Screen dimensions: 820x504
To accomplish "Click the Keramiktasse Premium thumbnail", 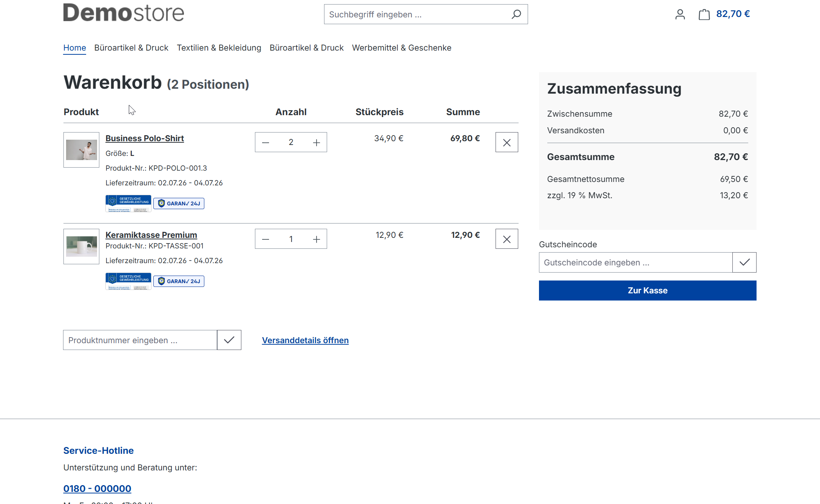I will click(81, 247).
